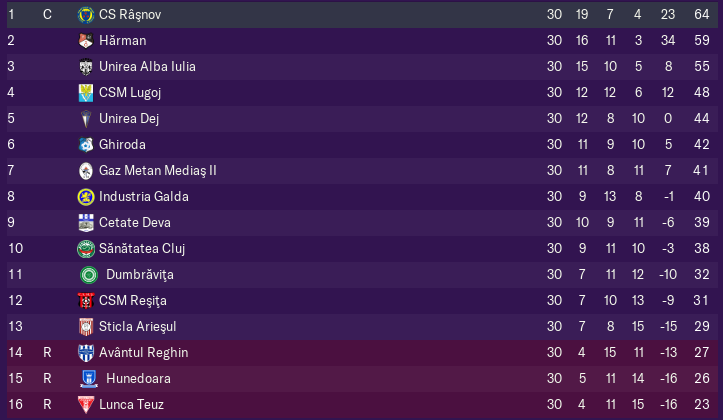
Task: Open the Sticla Arieșul team page
Action: (137, 326)
